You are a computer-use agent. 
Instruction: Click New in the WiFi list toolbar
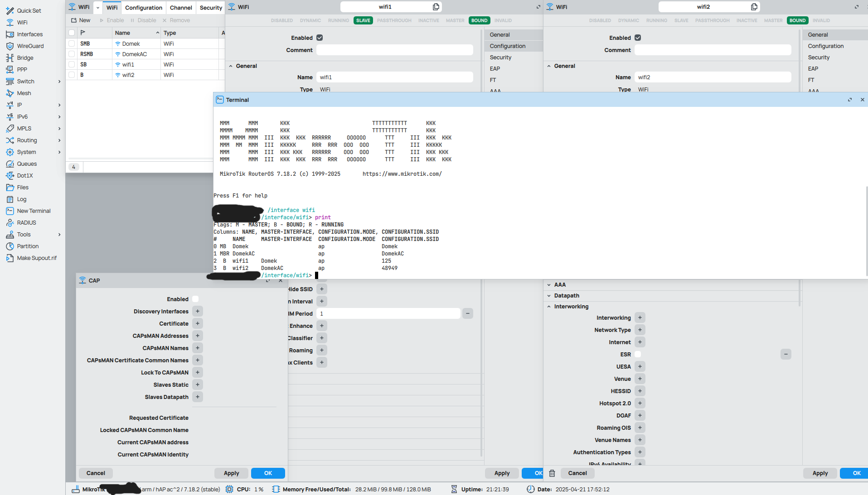point(81,20)
